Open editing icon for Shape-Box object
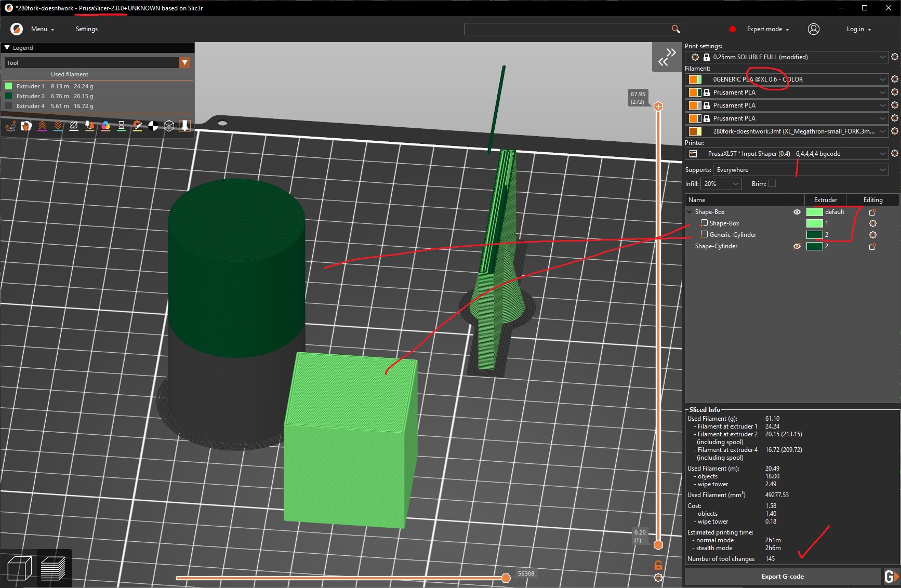Viewport: 901px width, 588px height. click(x=873, y=212)
